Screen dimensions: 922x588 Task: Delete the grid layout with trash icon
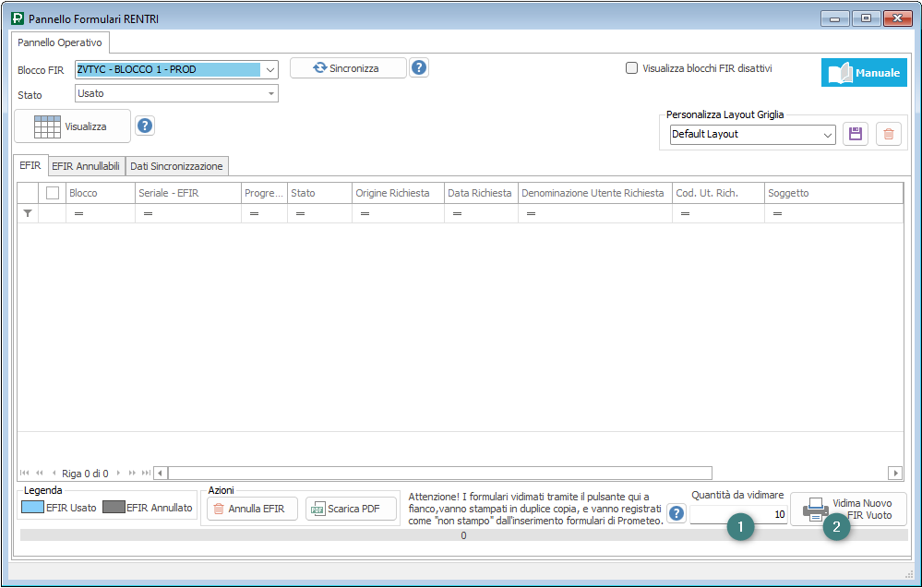(x=888, y=134)
